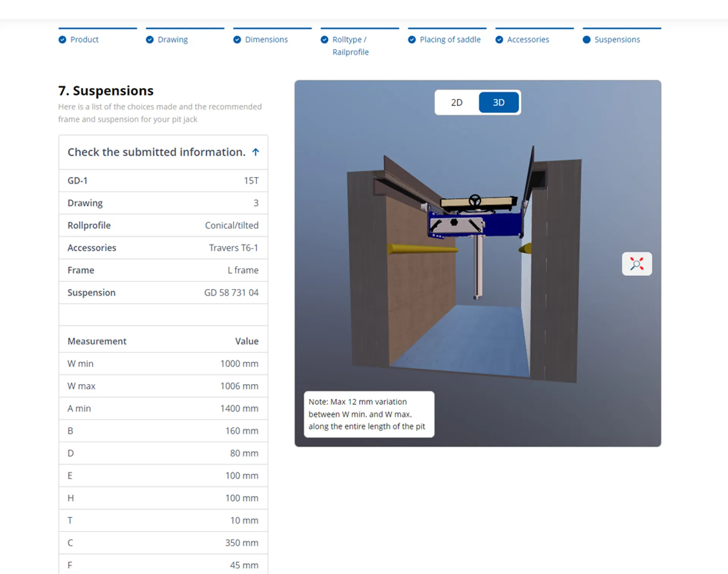Switch the viewer to 2D mode
This screenshot has width=728, height=574.
pyautogui.click(x=457, y=102)
